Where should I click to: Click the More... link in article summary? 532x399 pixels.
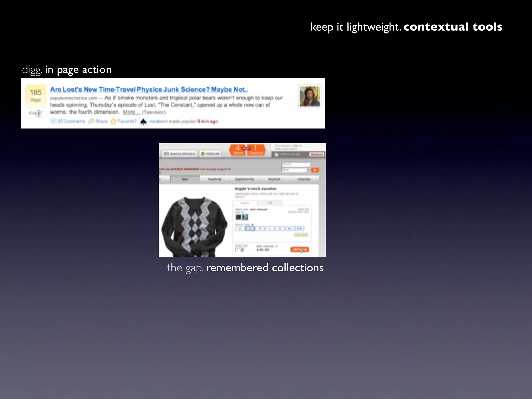click(x=131, y=112)
